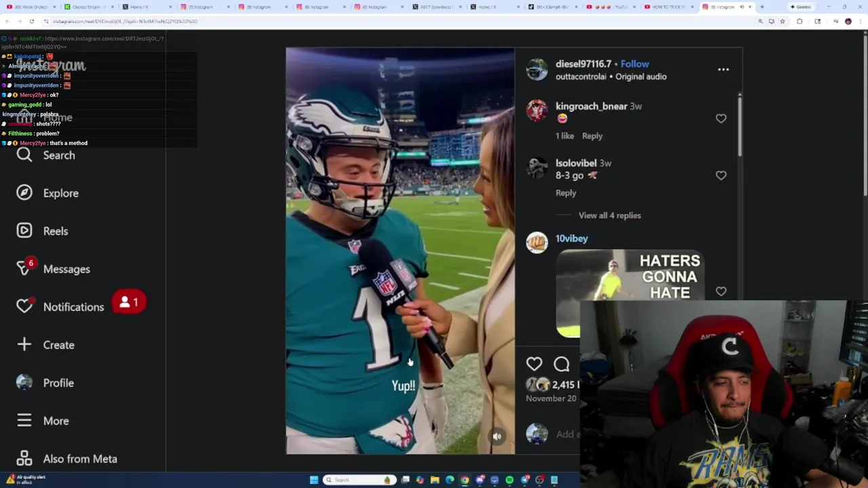Like 10vibey's Haters Gonna Hate comment

[x=721, y=291]
